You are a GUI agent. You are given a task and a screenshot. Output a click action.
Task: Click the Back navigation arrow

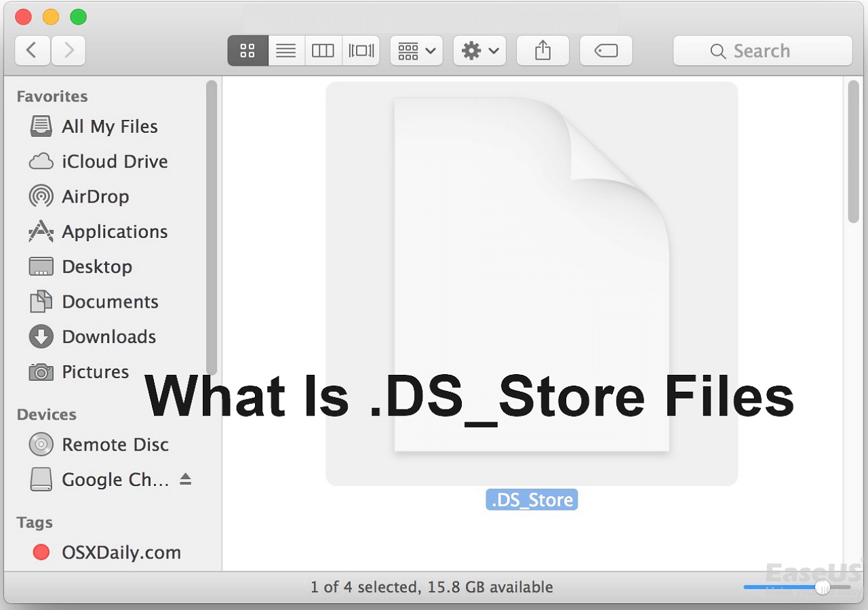32,51
